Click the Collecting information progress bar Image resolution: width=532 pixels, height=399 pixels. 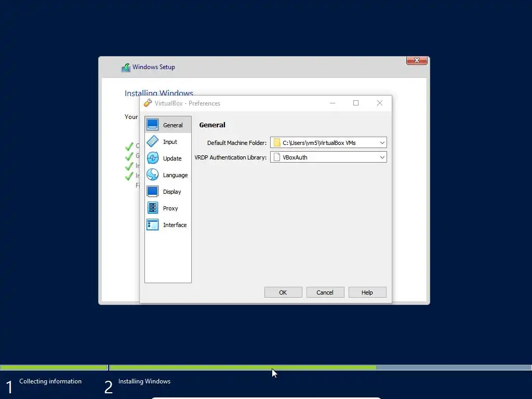(x=54, y=367)
